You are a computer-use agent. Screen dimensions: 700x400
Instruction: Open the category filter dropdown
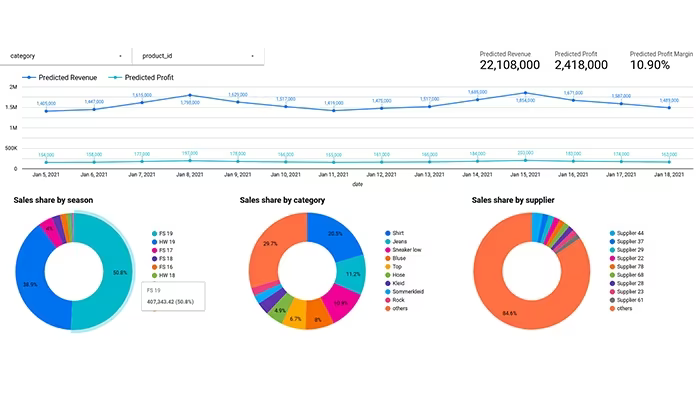(66, 56)
